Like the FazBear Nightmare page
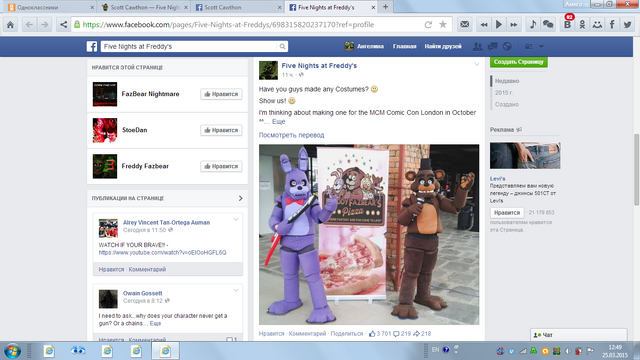Screen dimensions: 640x360 [x=221, y=94]
